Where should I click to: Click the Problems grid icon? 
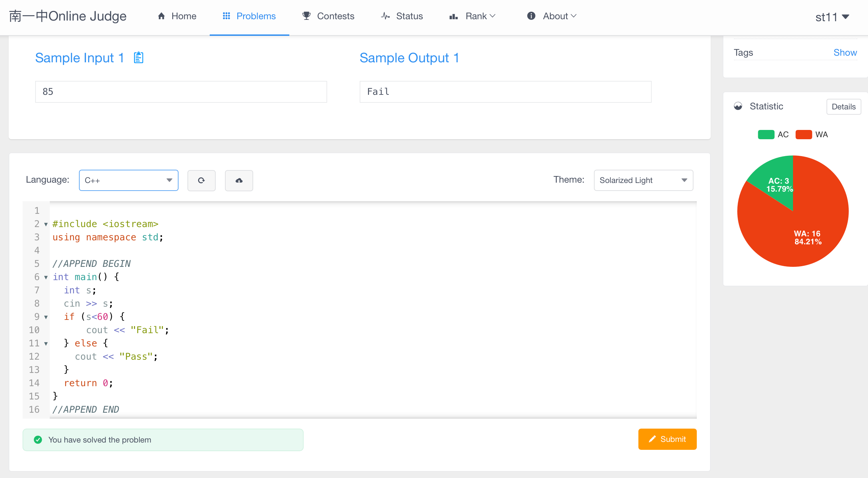click(226, 16)
